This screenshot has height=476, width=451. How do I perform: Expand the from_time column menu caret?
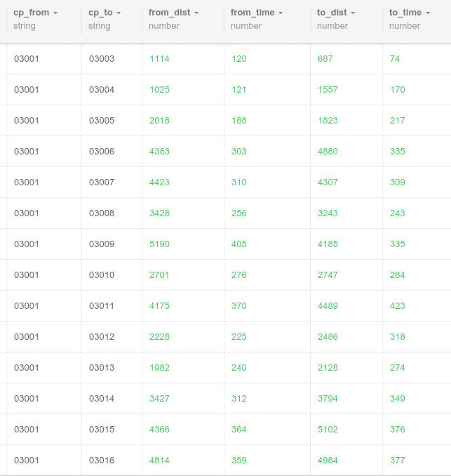(281, 13)
